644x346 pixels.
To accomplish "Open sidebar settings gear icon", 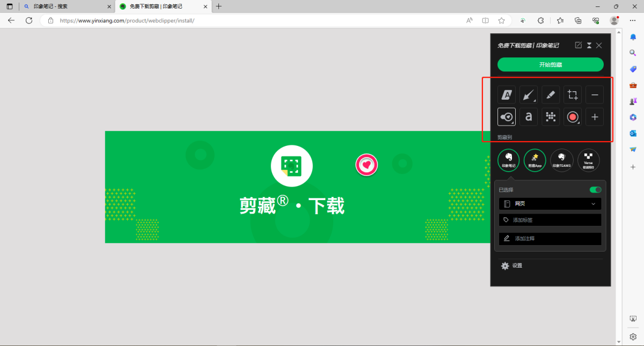I will tap(633, 336).
